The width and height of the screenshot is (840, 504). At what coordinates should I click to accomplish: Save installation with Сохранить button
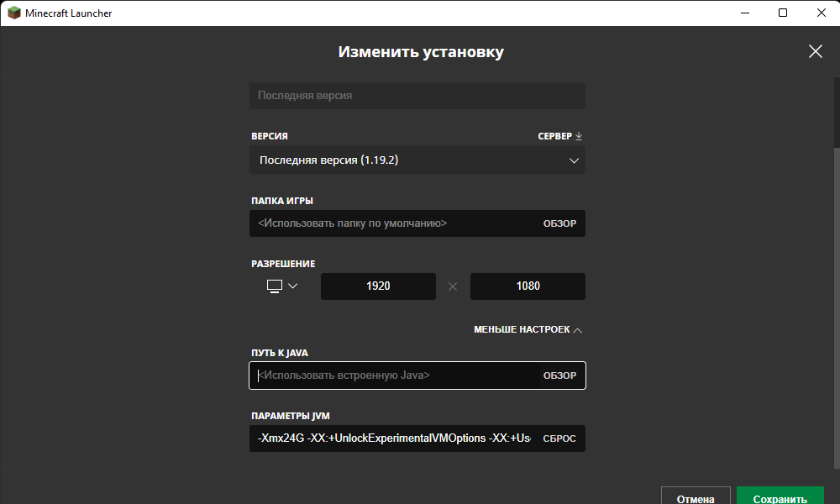pyautogui.click(x=780, y=496)
